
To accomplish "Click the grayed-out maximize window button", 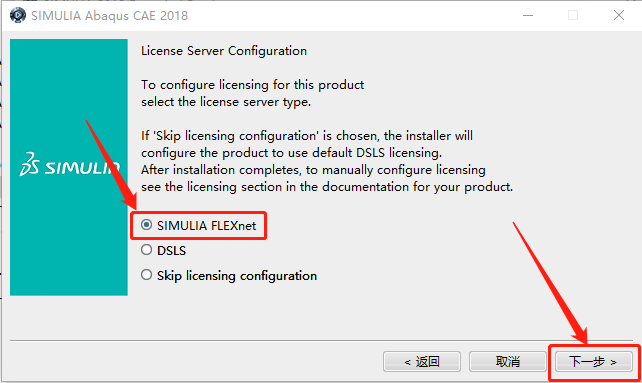I will (x=573, y=16).
